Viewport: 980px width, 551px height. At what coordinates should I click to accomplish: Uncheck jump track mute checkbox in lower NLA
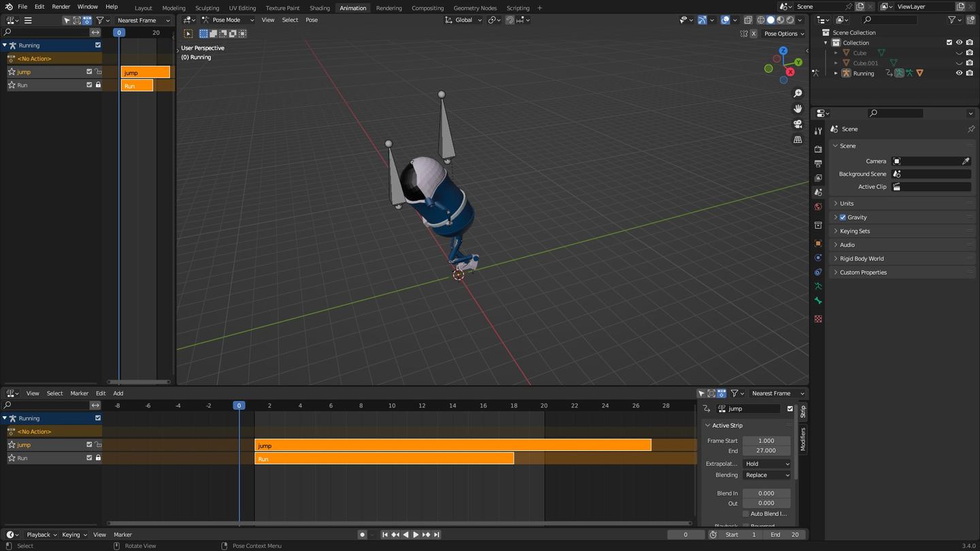(x=89, y=445)
